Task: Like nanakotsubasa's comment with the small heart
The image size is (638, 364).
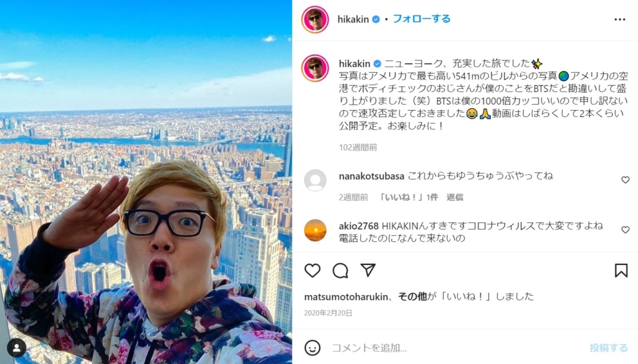Action: tap(626, 180)
